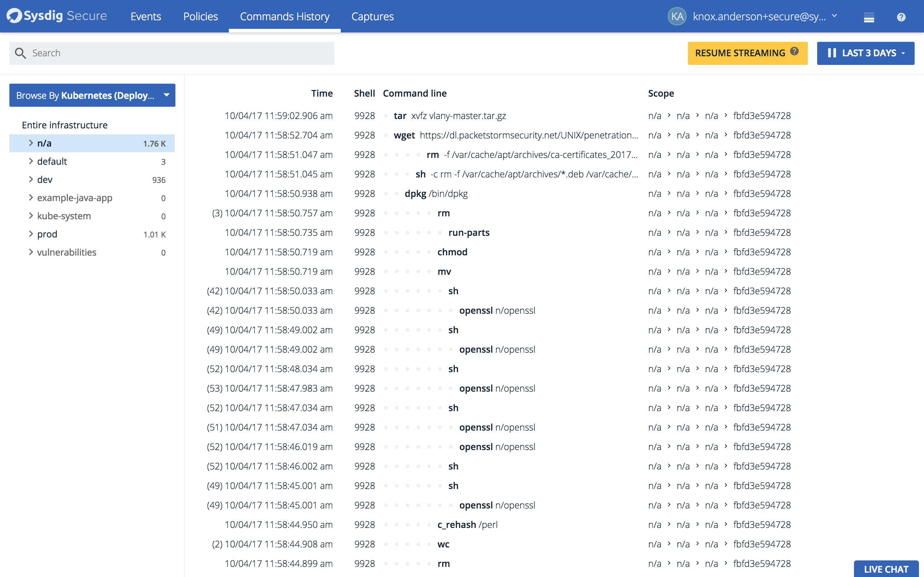This screenshot has height=577, width=924.
Task: Click the Resume Streaming button
Action: [x=740, y=53]
